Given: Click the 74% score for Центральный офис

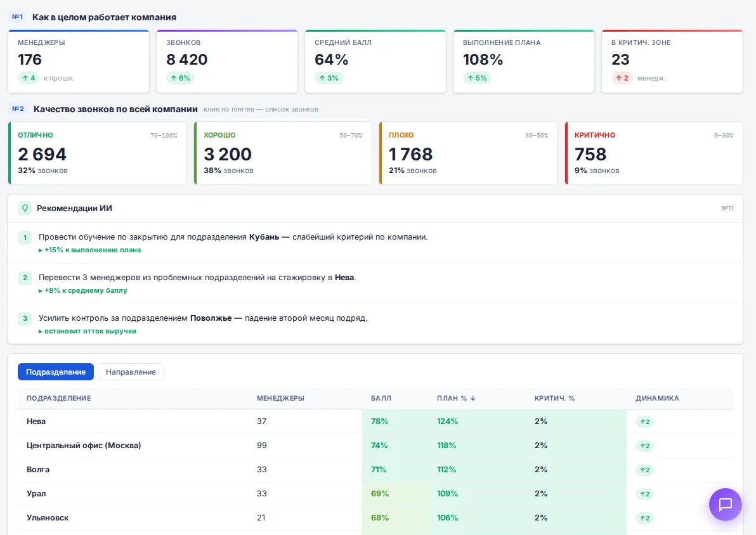Looking at the screenshot, I should point(379,446).
